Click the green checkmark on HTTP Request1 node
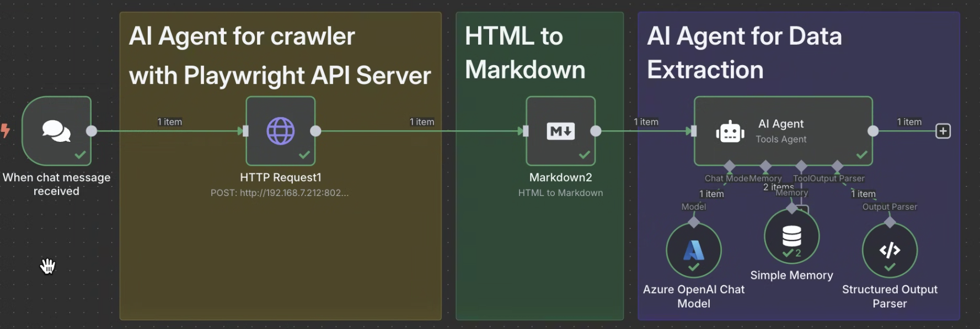 click(304, 155)
